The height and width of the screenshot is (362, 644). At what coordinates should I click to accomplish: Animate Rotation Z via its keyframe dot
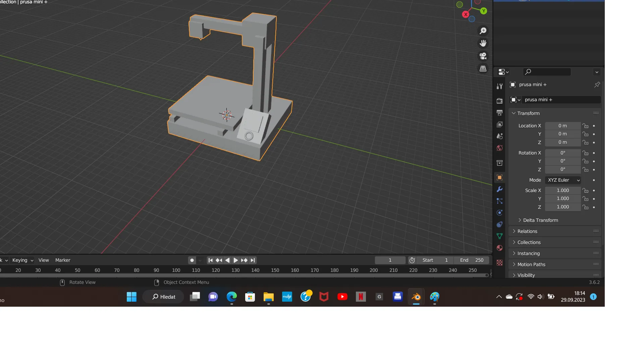pos(594,170)
